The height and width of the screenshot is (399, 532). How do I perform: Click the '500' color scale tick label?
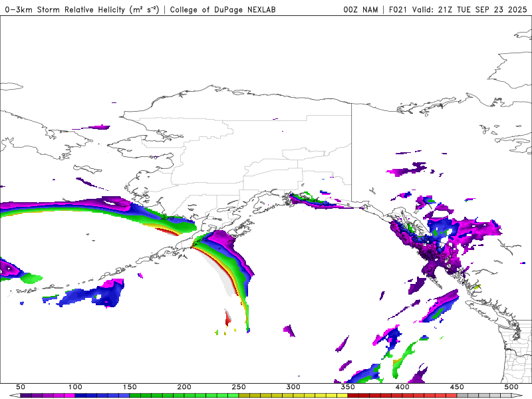(511, 387)
